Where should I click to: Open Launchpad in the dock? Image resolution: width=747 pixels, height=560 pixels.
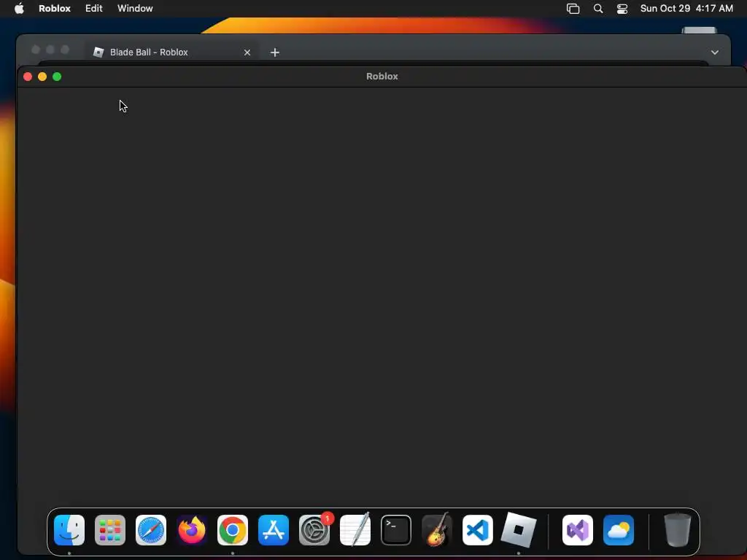(x=110, y=530)
